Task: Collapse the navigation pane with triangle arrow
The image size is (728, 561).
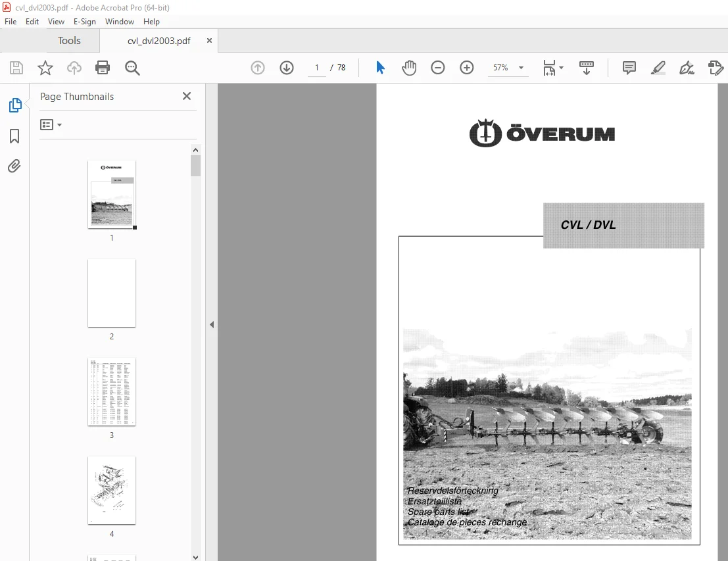Action: pos(212,325)
